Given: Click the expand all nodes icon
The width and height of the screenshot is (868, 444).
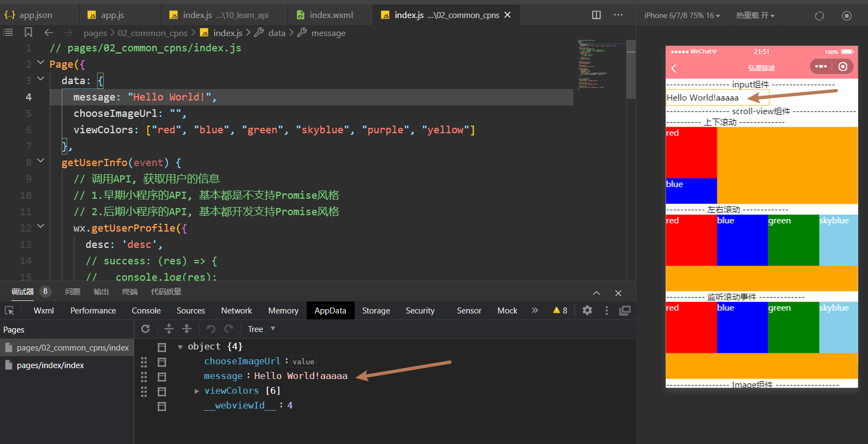Looking at the screenshot, I should tap(169, 329).
